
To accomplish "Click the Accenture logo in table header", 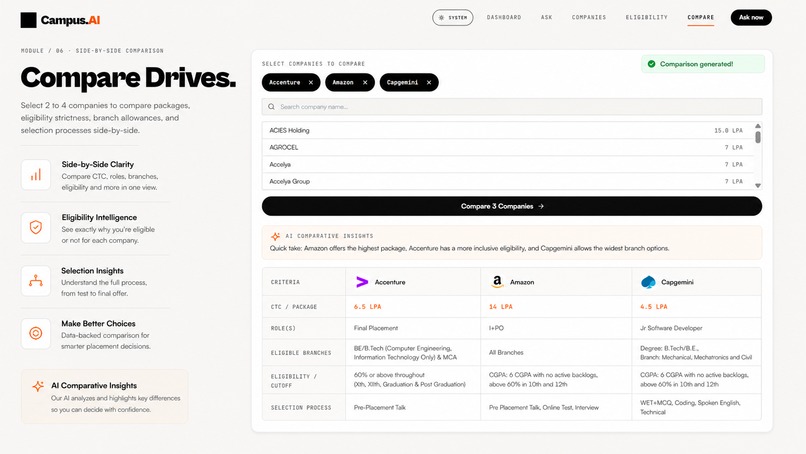I will pyautogui.click(x=362, y=282).
